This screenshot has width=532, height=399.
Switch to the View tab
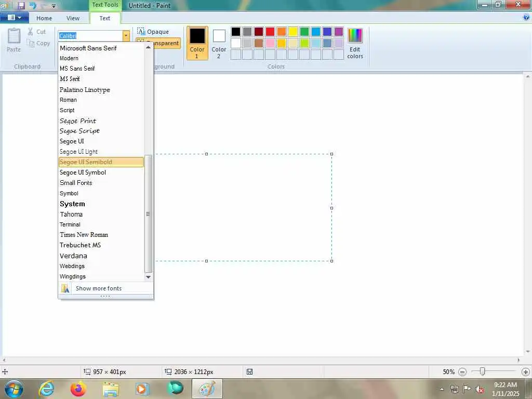(73, 18)
